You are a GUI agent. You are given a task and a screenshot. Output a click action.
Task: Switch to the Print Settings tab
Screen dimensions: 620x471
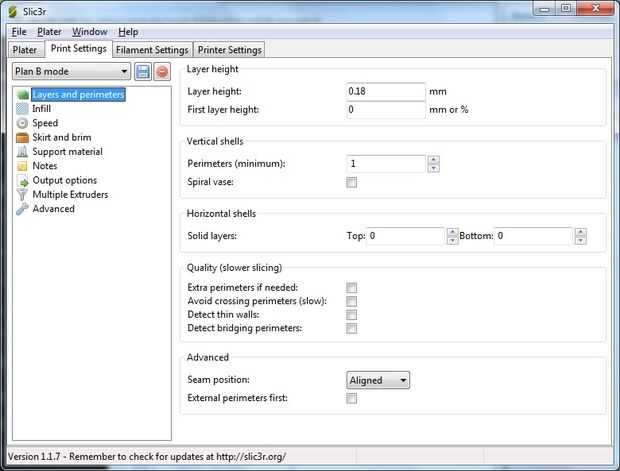pyautogui.click(x=78, y=49)
